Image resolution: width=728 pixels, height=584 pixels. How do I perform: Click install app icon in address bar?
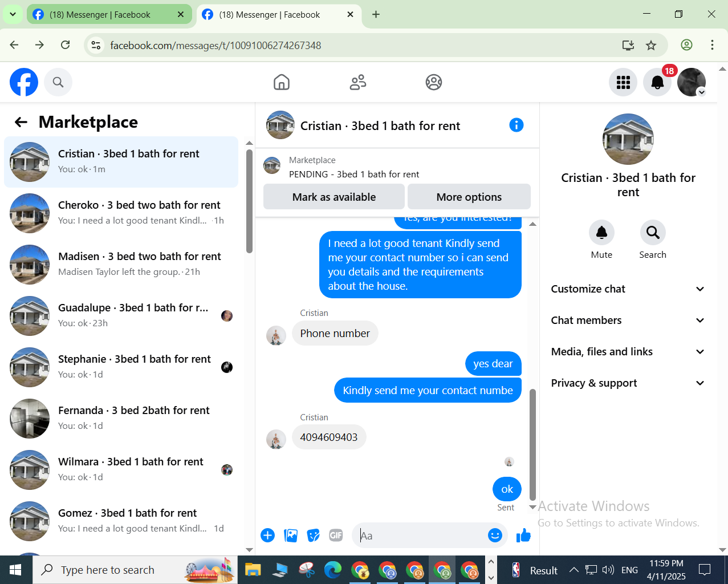point(628,45)
